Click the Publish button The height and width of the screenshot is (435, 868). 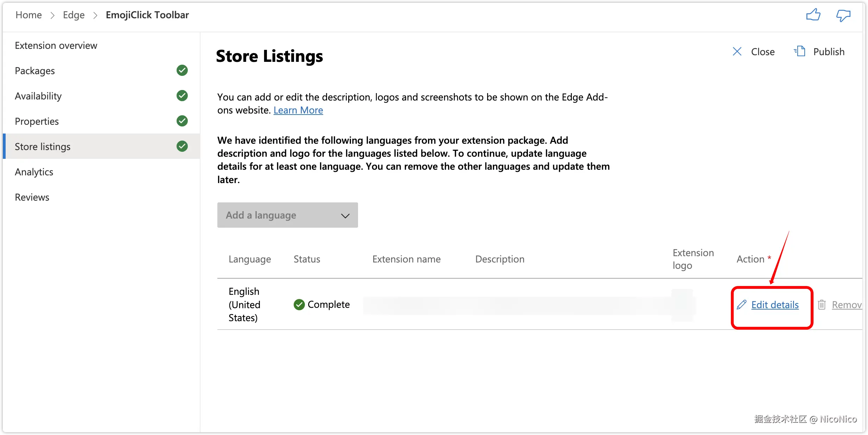point(828,52)
